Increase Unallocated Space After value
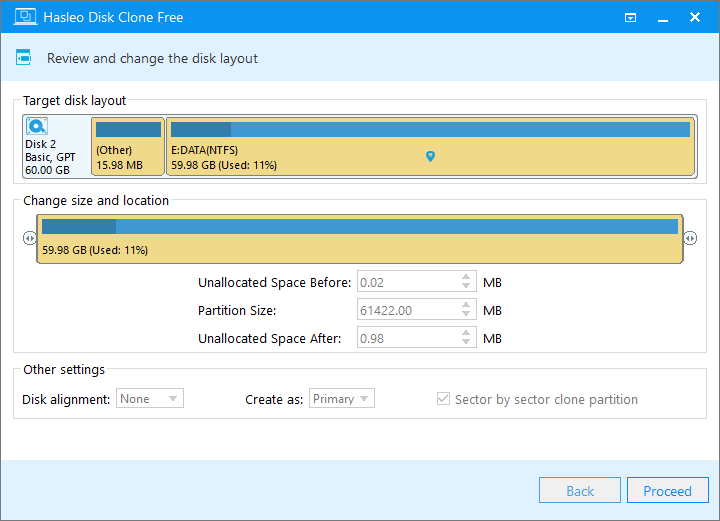Image resolution: width=720 pixels, height=521 pixels. click(x=466, y=333)
